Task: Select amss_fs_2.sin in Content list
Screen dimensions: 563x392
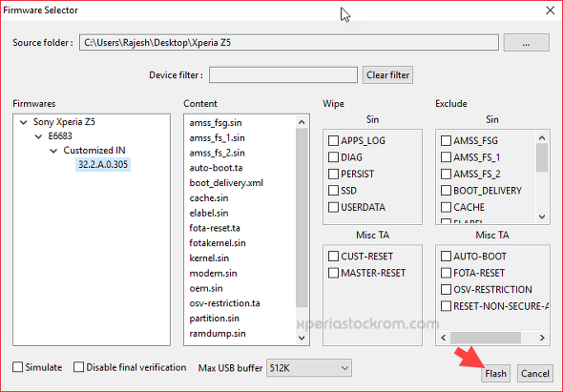Action: point(218,153)
